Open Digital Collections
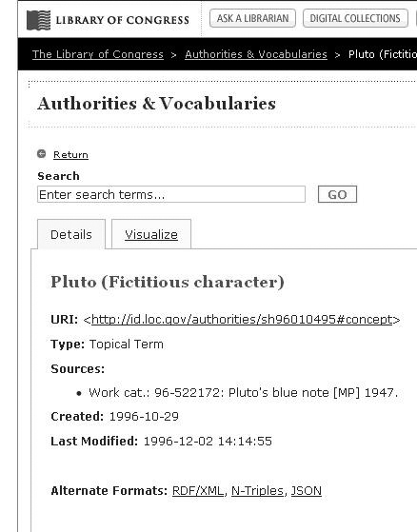 (355, 18)
